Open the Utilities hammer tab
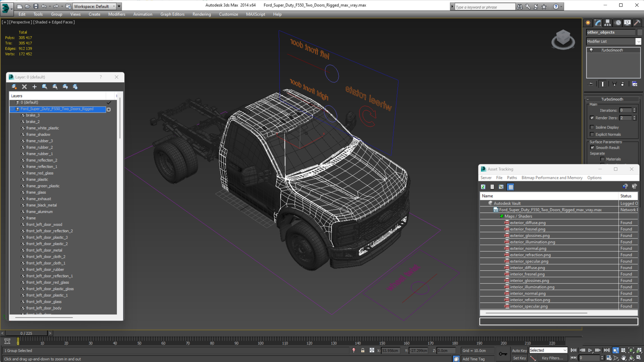This screenshot has width=644, height=362. (637, 23)
